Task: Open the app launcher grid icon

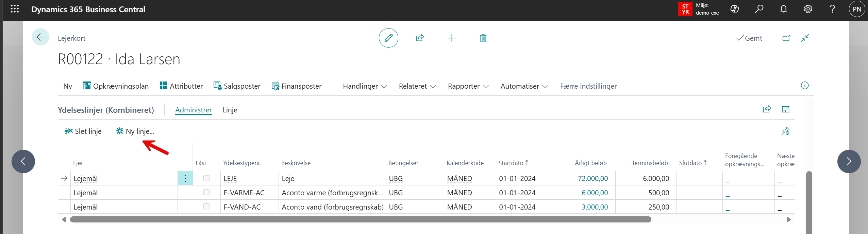Action: pos(15,9)
